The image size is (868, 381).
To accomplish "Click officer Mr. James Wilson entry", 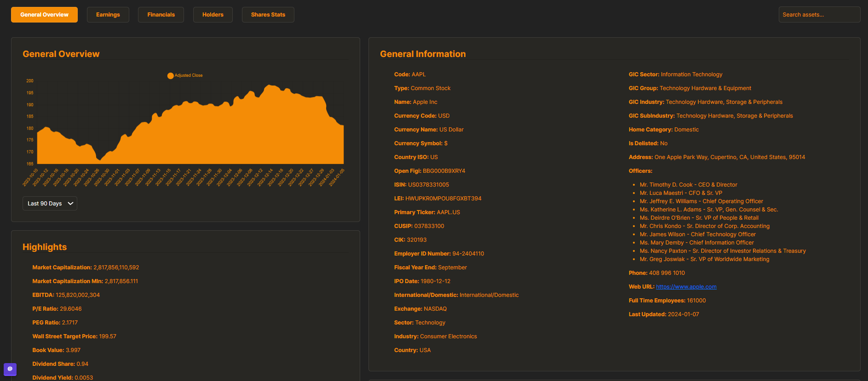I will [698, 234].
